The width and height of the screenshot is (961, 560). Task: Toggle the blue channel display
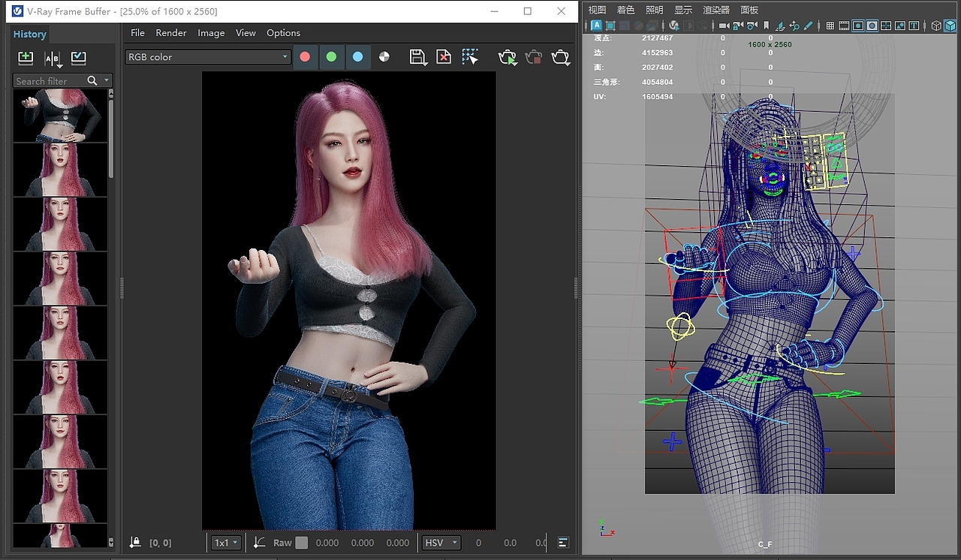click(x=357, y=57)
